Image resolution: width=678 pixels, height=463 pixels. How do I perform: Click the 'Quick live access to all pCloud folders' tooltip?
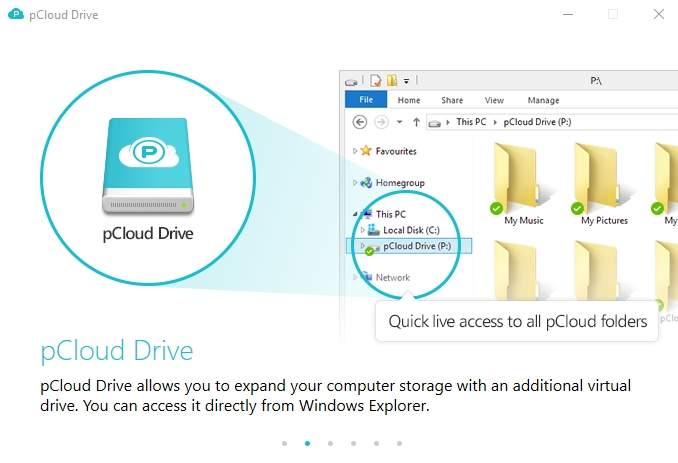pos(517,321)
